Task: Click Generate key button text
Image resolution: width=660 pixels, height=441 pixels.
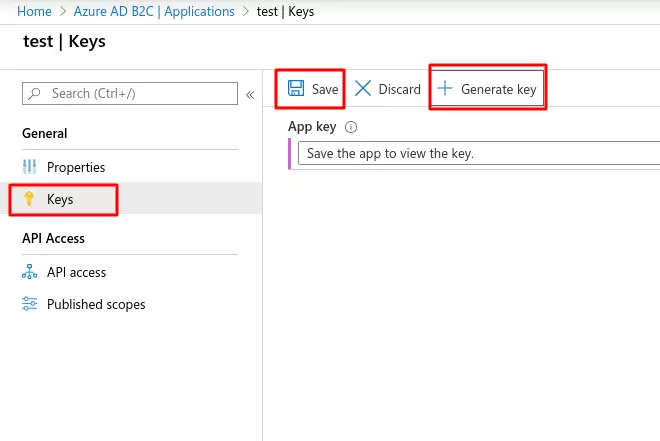Action: coord(499,89)
